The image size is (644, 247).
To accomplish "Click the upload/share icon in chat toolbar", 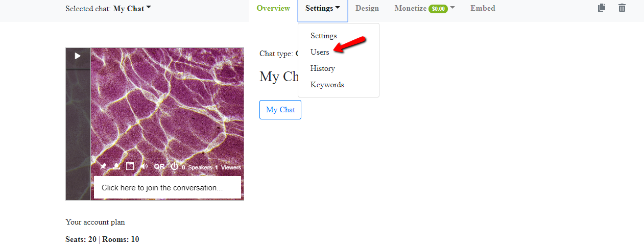I will pos(116,166).
